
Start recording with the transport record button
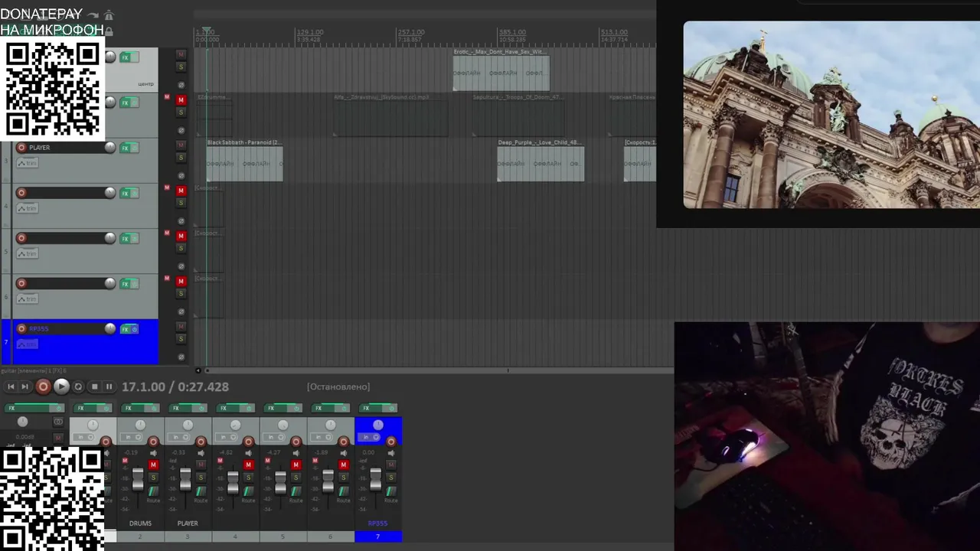pos(44,386)
